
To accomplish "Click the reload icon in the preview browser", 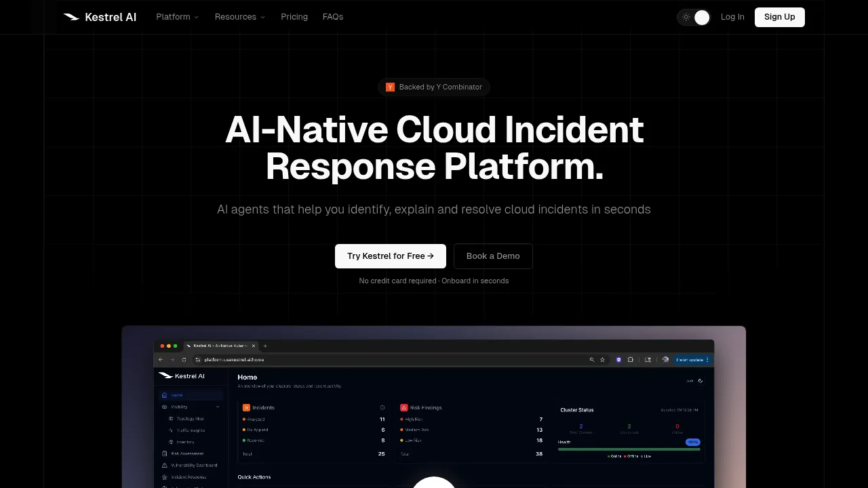I will (184, 360).
